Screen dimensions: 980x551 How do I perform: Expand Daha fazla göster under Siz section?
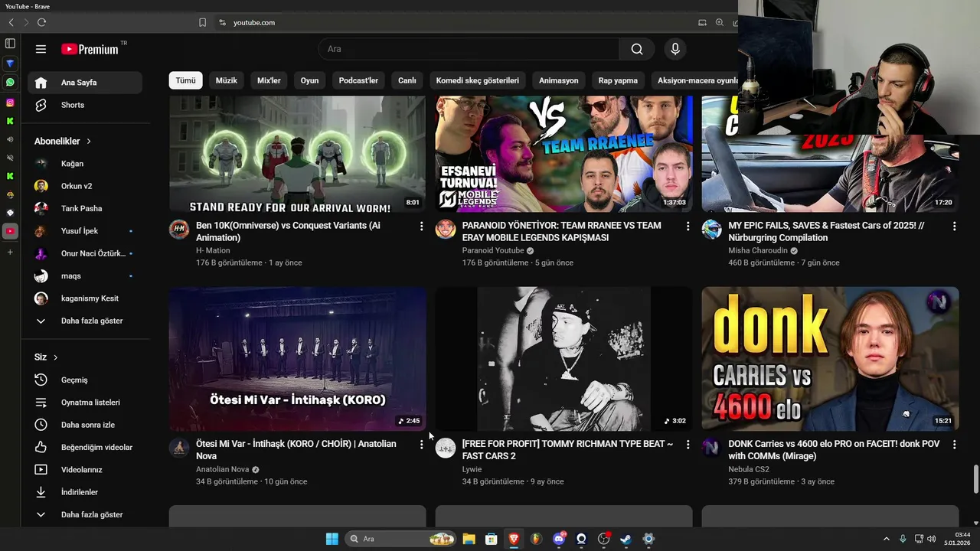point(84,515)
